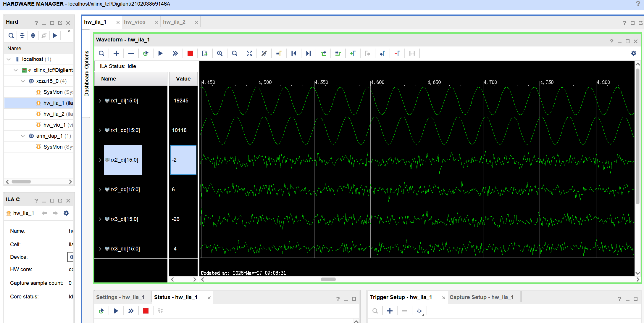Viewport: 644px width, 323px height.
Task: Collapse the xczu15_0 device tree node
Action: 23,81
